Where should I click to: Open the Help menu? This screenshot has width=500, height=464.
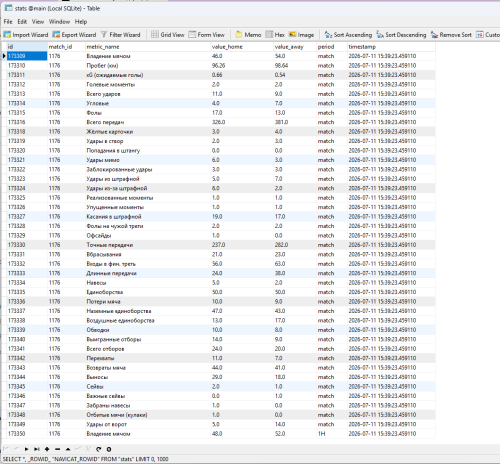tap(81, 22)
